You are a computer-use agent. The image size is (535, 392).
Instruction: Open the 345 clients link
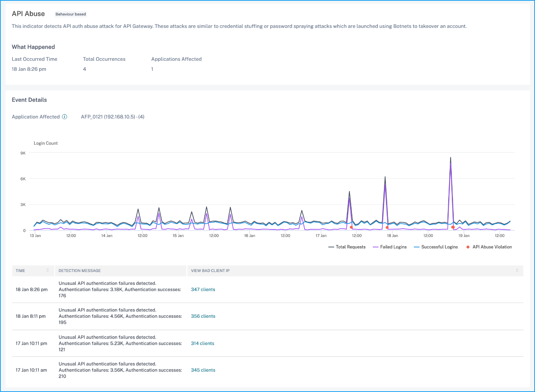[x=203, y=370]
